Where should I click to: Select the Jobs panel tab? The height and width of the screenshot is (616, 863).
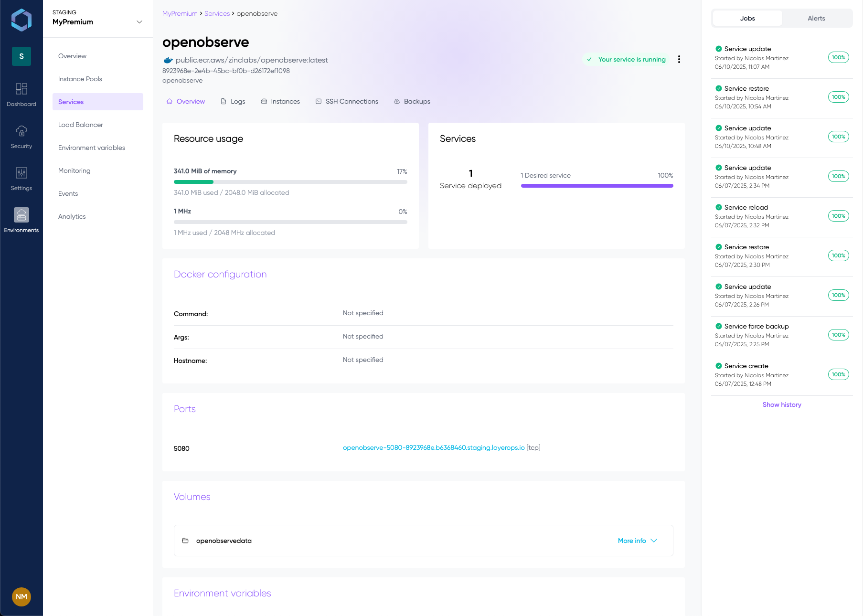(x=747, y=18)
